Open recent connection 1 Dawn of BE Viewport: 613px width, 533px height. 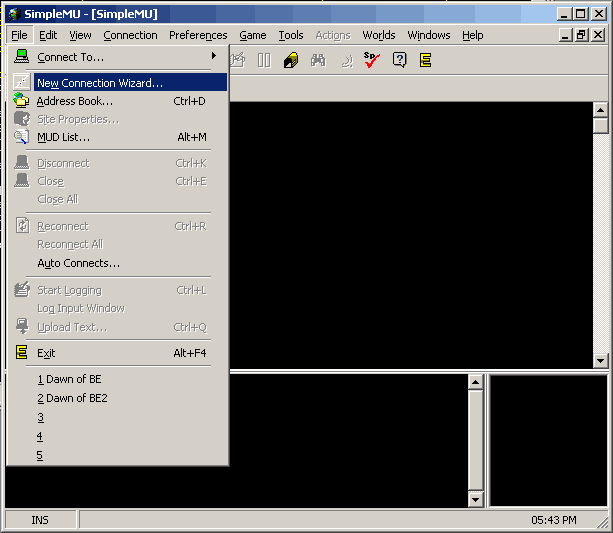coord(117,379)
